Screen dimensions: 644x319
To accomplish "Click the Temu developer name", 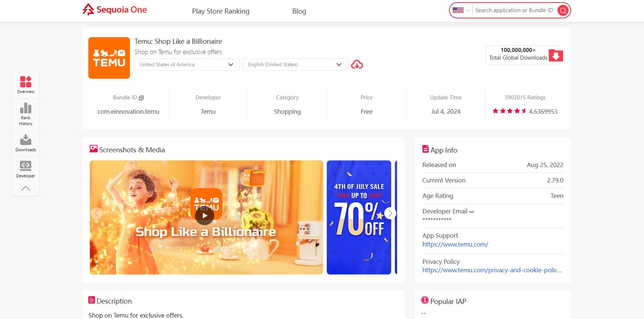I will [x=208, y=111].
